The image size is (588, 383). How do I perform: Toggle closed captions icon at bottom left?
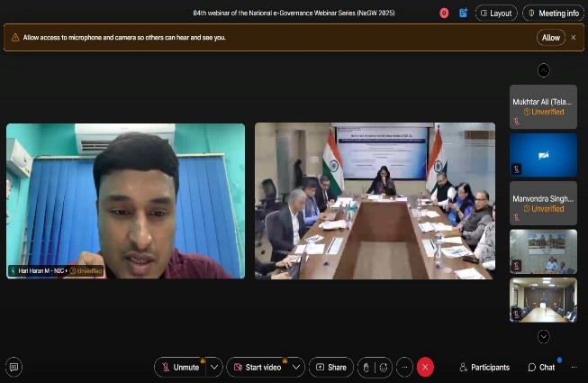[x=14, y=367]
